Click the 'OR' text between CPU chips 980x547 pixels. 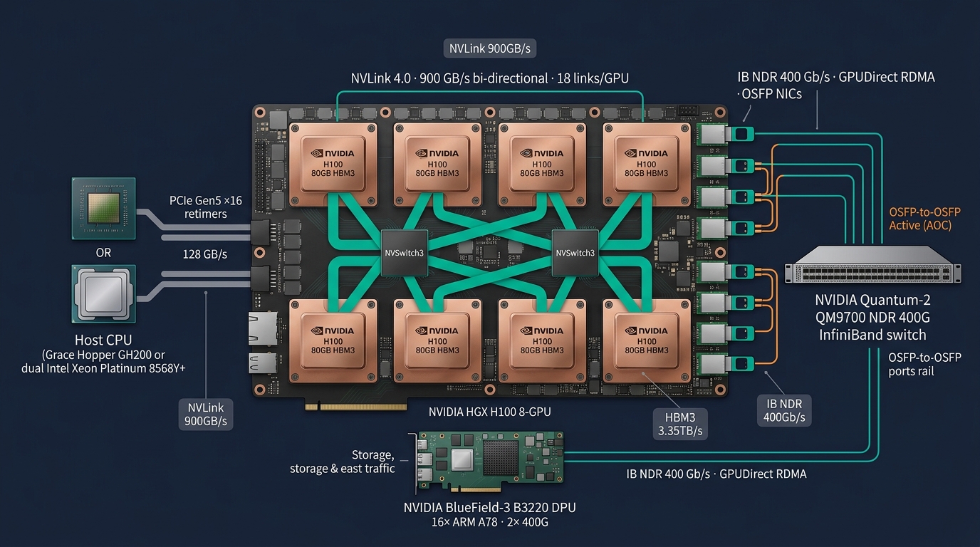tap(103, 253)
